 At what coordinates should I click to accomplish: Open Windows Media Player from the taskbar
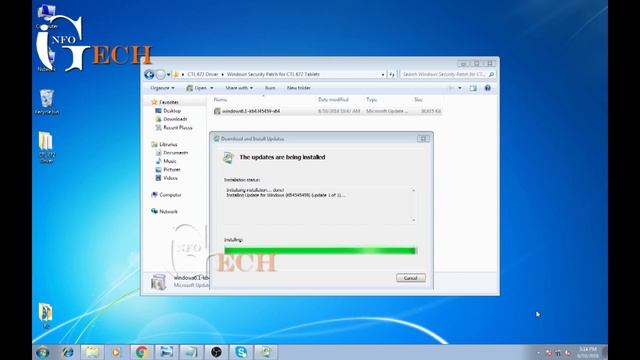coord(116,352)
